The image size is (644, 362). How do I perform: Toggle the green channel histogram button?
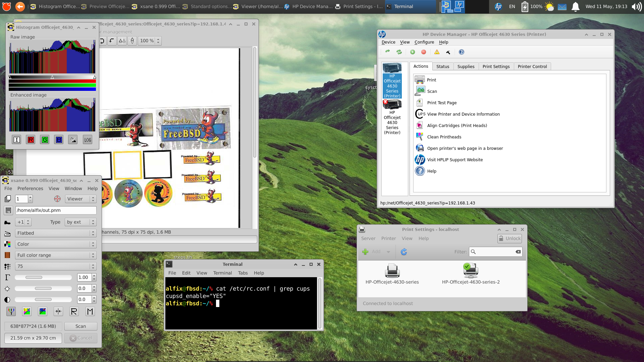pos(45,140)
